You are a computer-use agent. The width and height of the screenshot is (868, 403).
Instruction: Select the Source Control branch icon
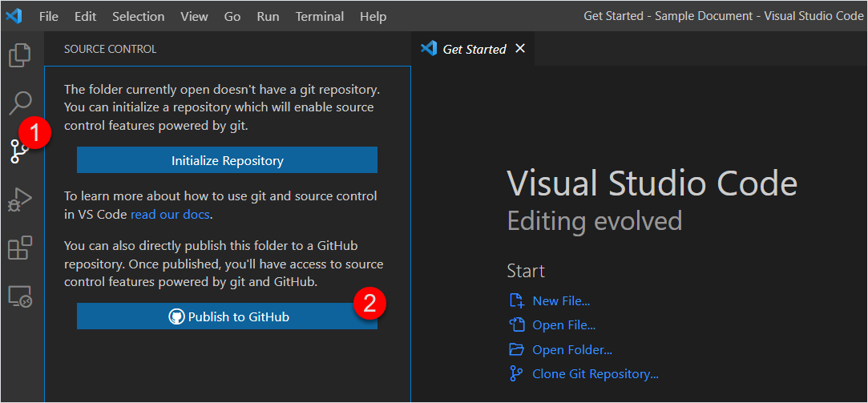[x=20, y=151]
